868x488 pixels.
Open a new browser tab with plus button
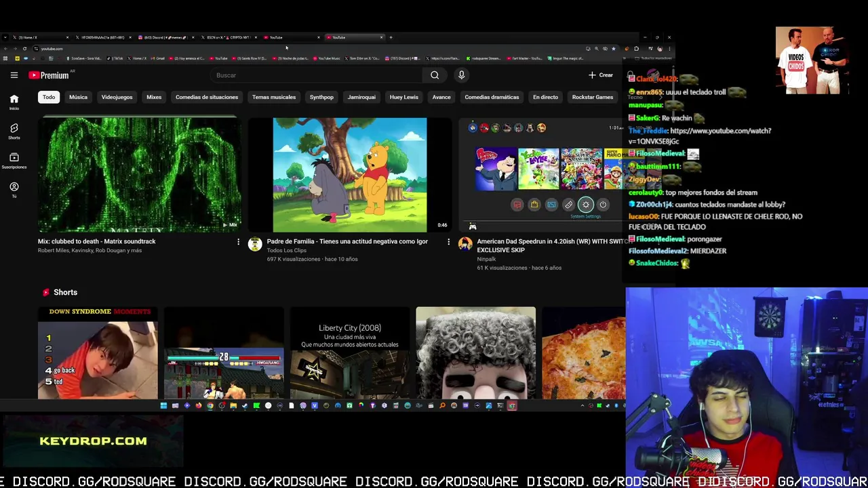[x=391, y=37]
